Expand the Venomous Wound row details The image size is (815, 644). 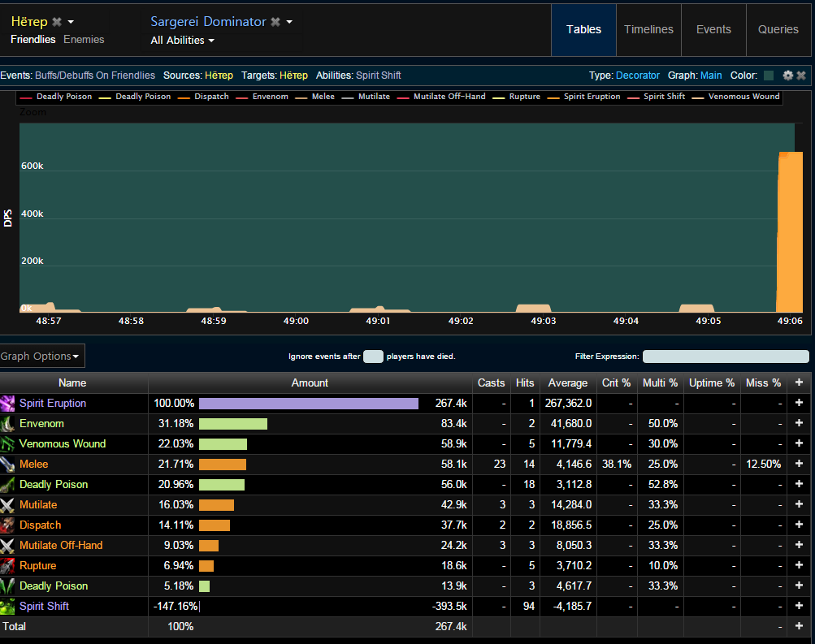coord(799,443)
